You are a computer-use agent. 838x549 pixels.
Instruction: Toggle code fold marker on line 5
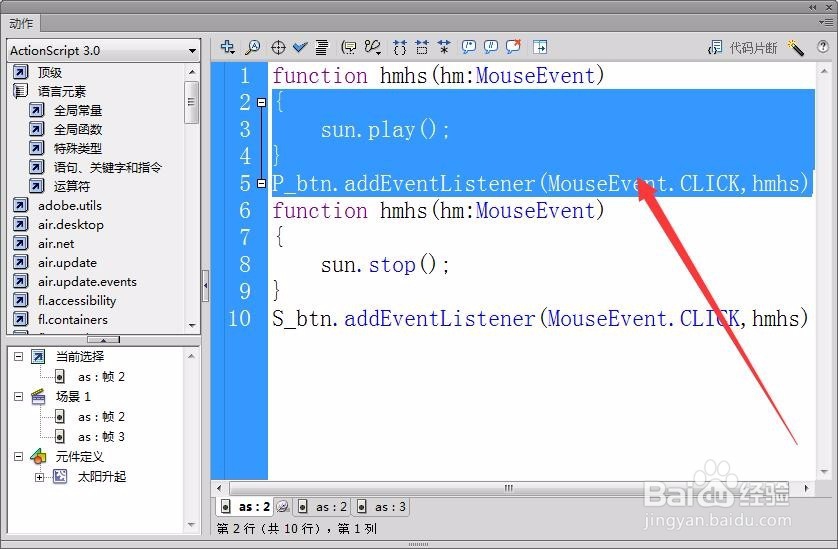[x=261, y=183]
